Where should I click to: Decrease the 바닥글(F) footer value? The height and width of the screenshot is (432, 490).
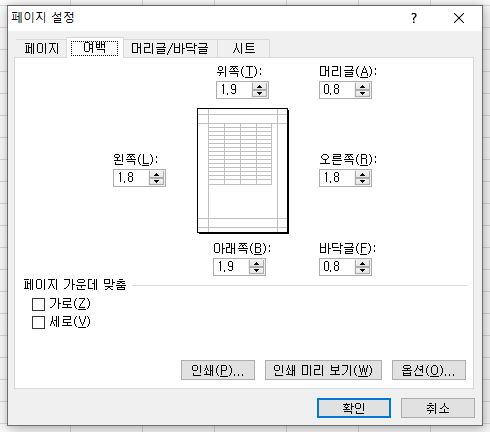[363, 271]
